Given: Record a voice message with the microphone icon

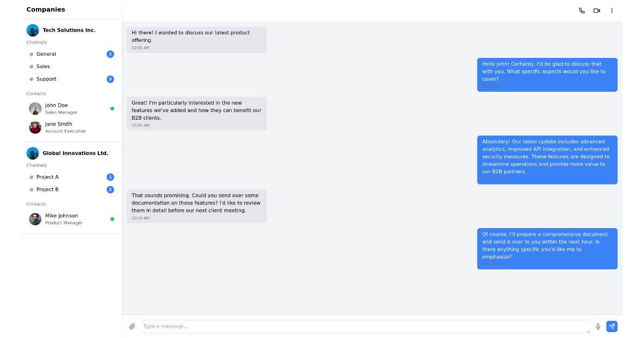Looking at the screenshot, I should (598, 326).
